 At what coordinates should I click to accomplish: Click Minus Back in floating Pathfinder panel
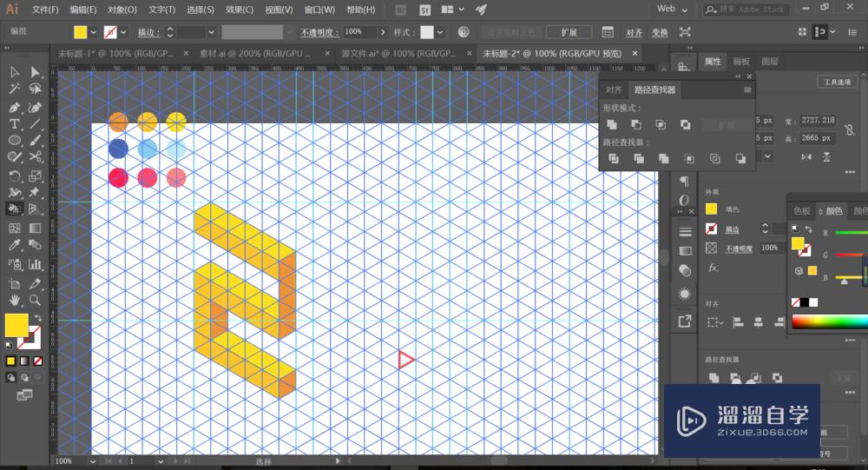pyautogui.click(x=740, y=158)
